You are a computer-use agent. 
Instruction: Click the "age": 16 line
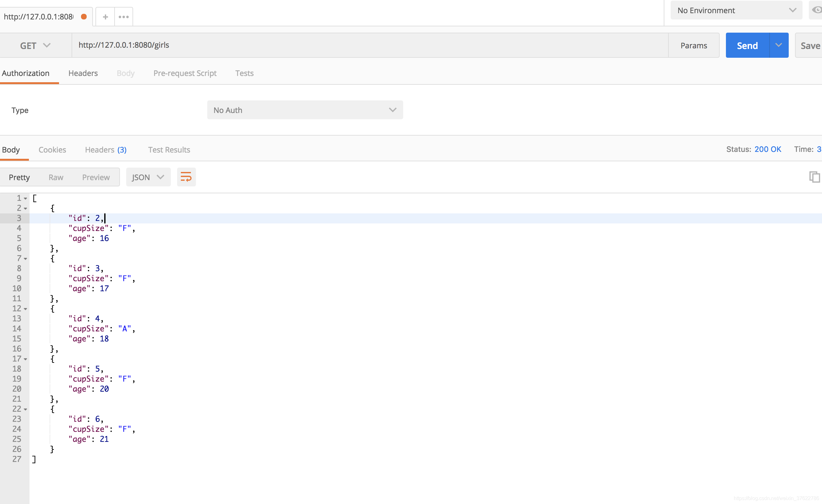click(89, 238)
